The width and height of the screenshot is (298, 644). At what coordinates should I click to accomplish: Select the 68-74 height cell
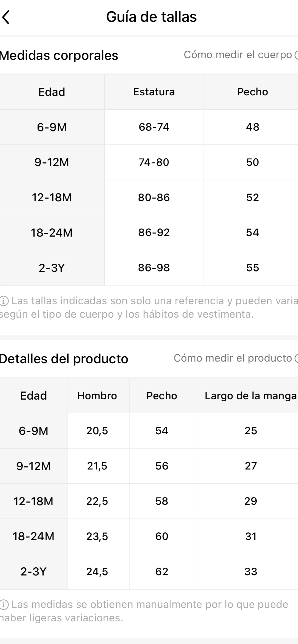pyautogui.click(x=154, y=127)
